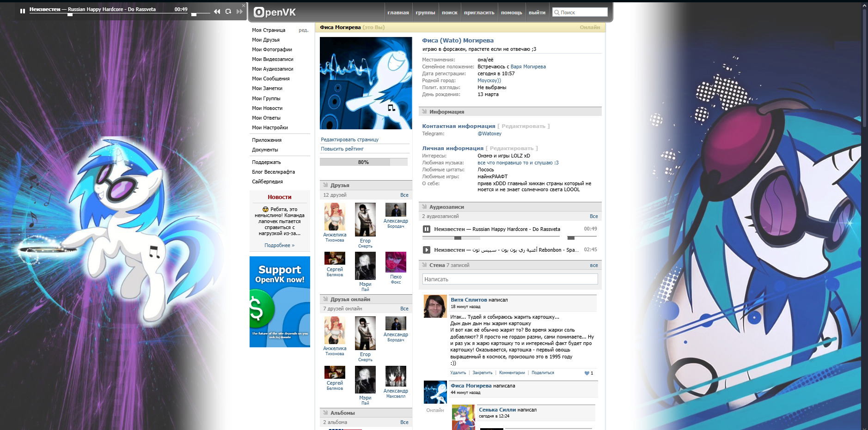Open the magnifier search icon in header
868x430 pixels.
coord(556,12)
